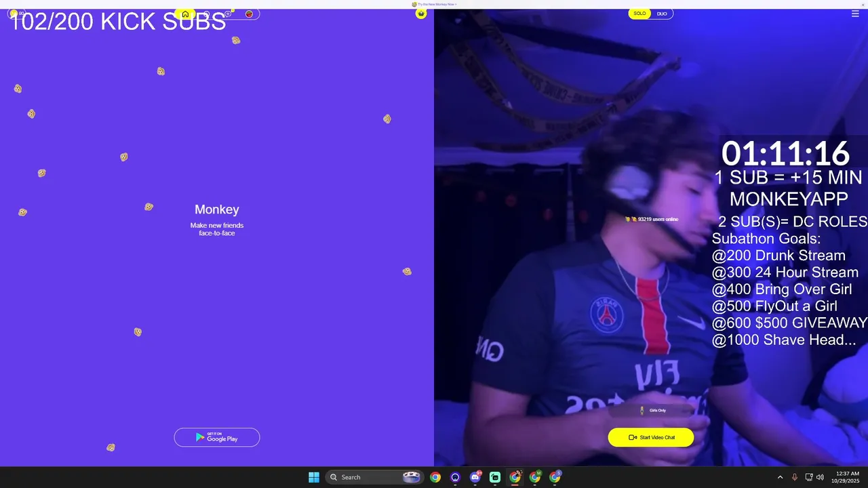Switch to the active Chrome window with red underline
The height and width of the screenshot is (488, 868).
(x=515, y=477)
